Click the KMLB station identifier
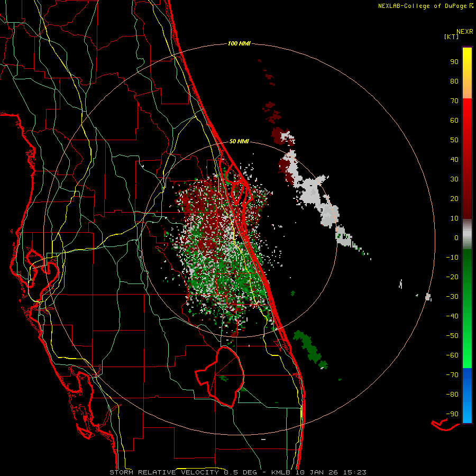The width and height of the screenshot is (476, 476). point(281,472)
